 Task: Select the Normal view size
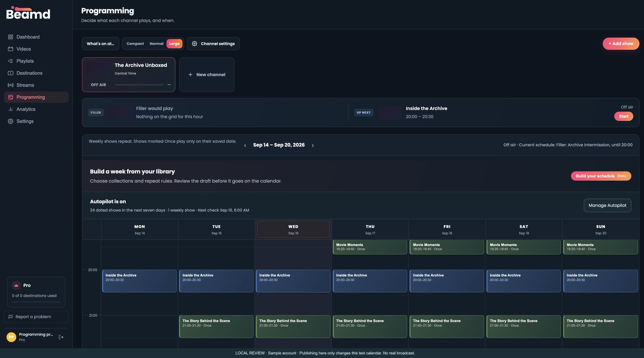(156, 44)
